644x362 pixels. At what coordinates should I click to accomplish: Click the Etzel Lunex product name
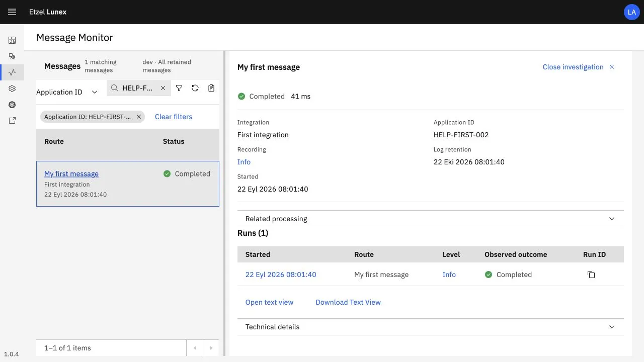(48, 12)
